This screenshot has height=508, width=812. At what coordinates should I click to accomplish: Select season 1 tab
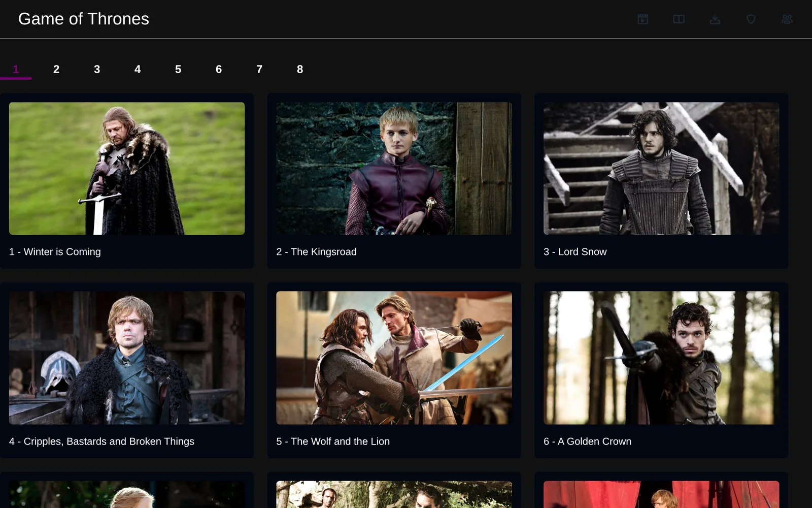tap(16, 69)
